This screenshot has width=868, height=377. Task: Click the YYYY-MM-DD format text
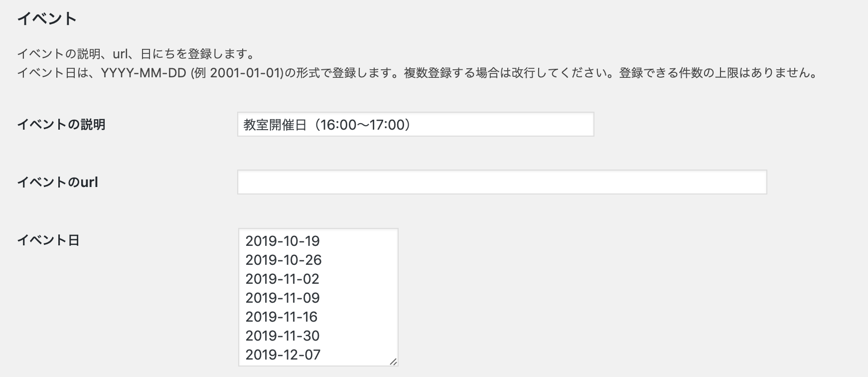[x=144, y=73]
